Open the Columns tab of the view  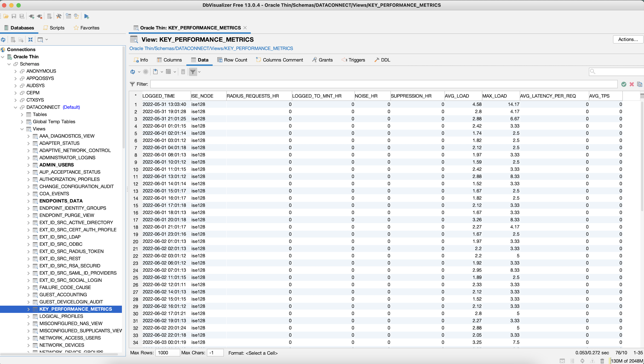click(x=170, y=60)
